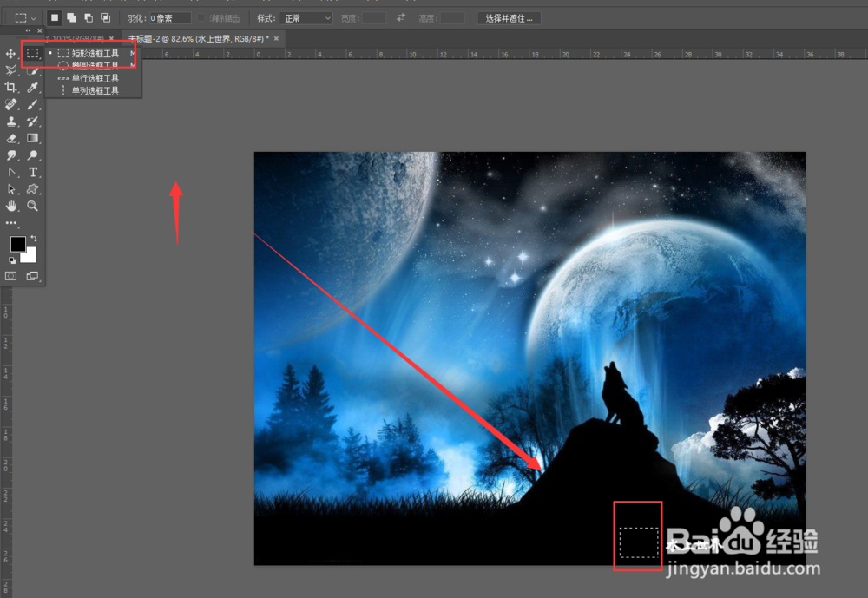Choose Intersect with Selection mode
The height and width of the screenshot is (598, 868).
coord(105,17)
